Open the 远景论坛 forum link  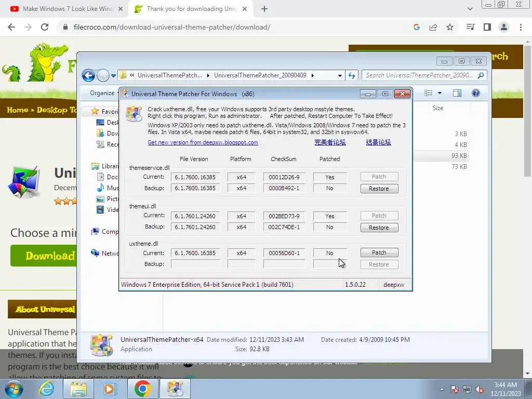click(378, 142)
